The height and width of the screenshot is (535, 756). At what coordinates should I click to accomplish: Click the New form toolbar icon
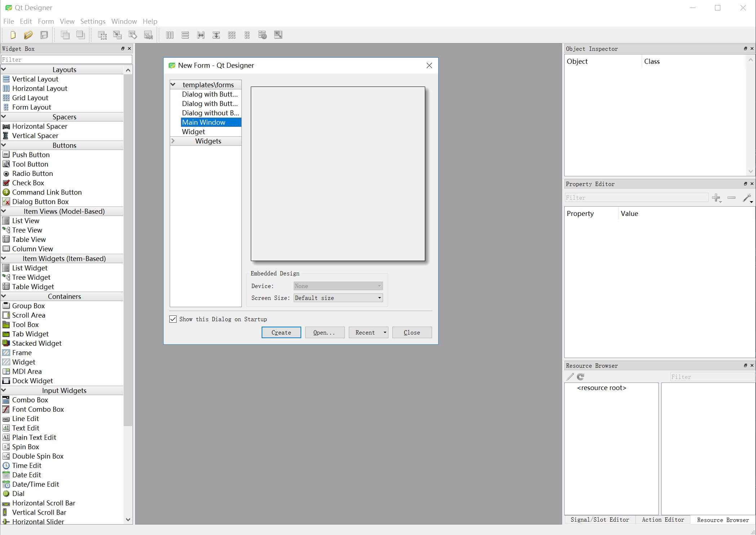coord(13,35)
